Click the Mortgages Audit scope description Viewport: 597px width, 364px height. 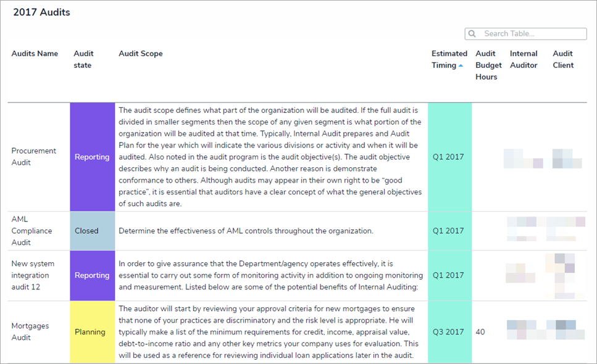[x=269, y=332]
